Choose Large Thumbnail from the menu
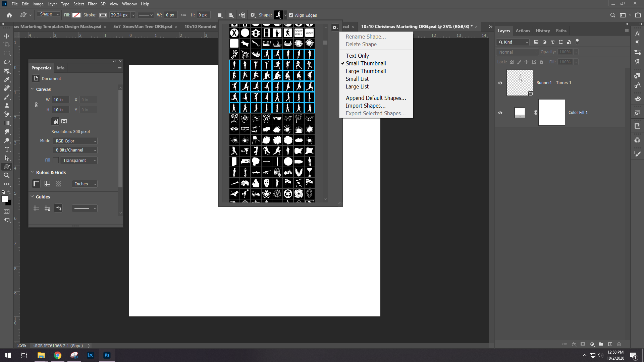 [366, 71]
